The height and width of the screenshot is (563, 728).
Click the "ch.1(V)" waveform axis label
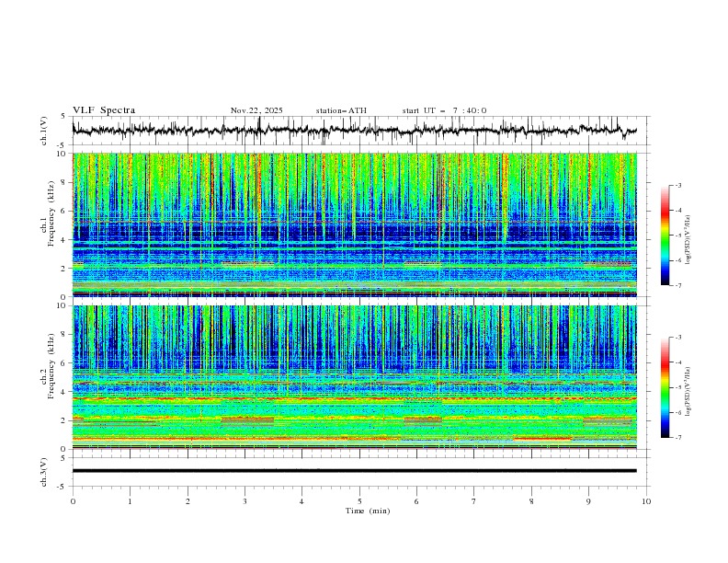(x=44, y=131)
